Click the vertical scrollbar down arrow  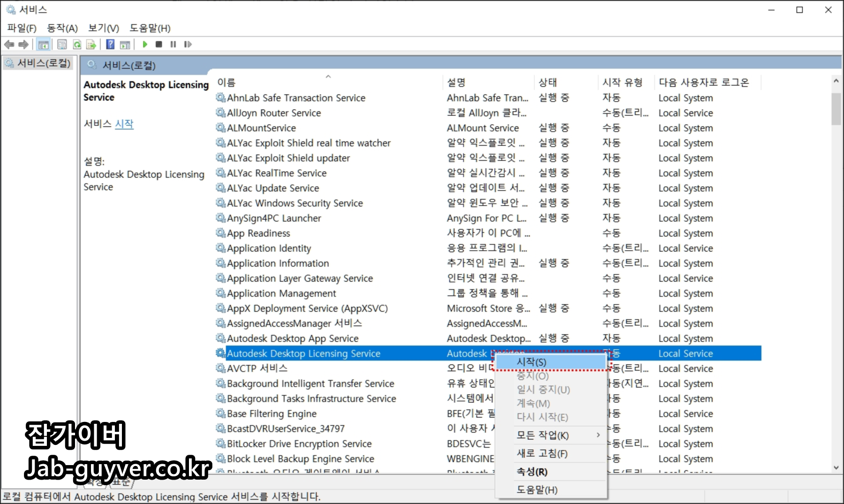[x=836, y=467]
